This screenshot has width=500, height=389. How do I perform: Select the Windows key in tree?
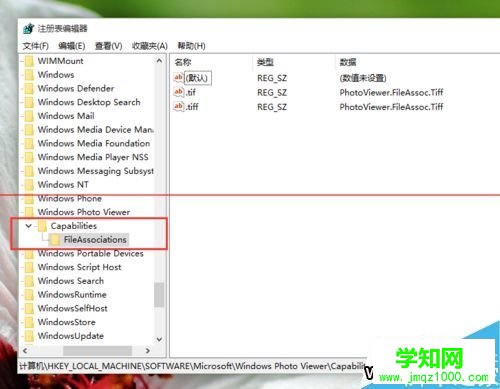56,75
